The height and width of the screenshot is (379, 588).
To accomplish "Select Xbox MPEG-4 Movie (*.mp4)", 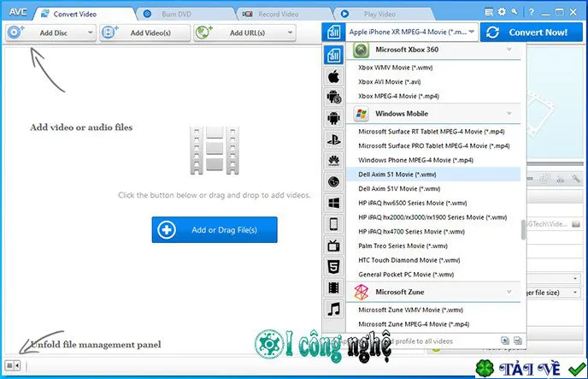I will (x=433, y=96).
